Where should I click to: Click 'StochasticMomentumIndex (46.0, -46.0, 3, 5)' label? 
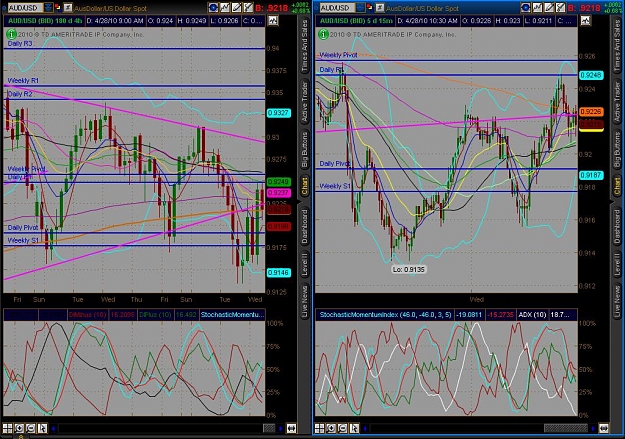385,315
